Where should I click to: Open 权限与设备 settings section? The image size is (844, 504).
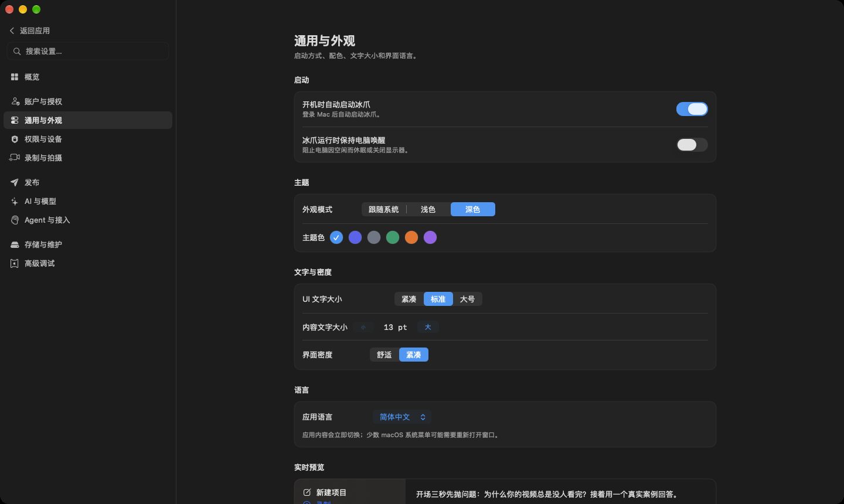[88, 139]
